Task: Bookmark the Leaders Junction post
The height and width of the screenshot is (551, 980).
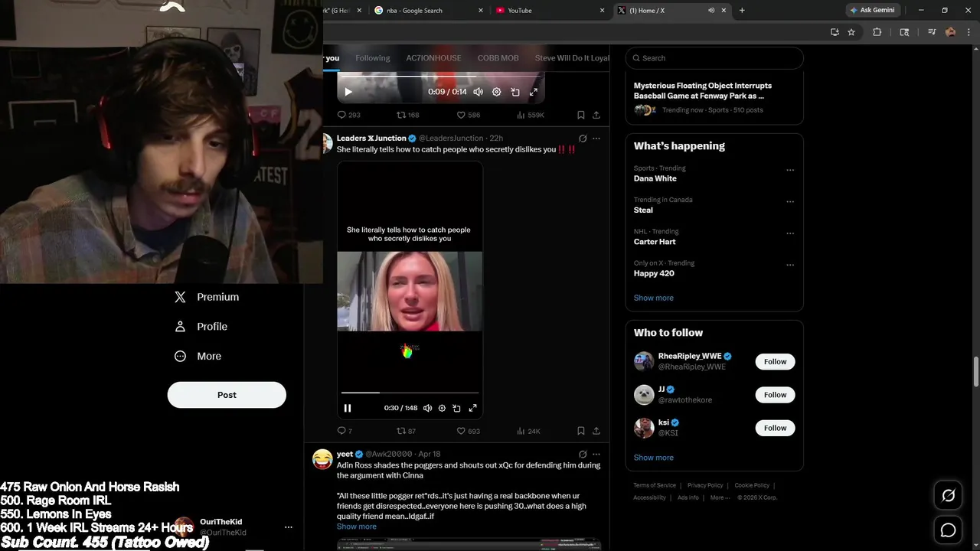Action: (x=580, y=431)
